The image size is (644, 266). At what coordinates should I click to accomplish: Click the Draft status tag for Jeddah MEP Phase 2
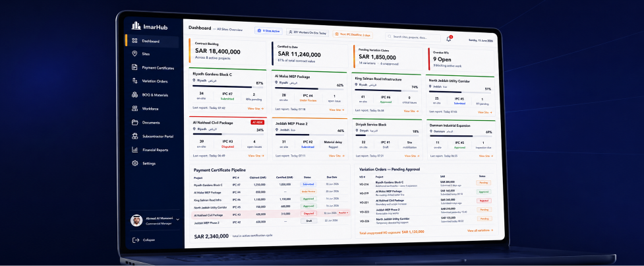(309, 220)
